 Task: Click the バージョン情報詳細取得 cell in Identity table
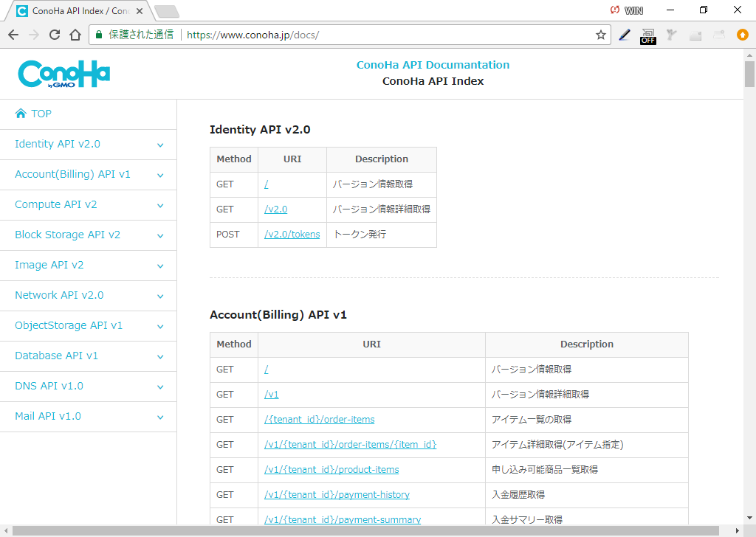pos(382,209)
